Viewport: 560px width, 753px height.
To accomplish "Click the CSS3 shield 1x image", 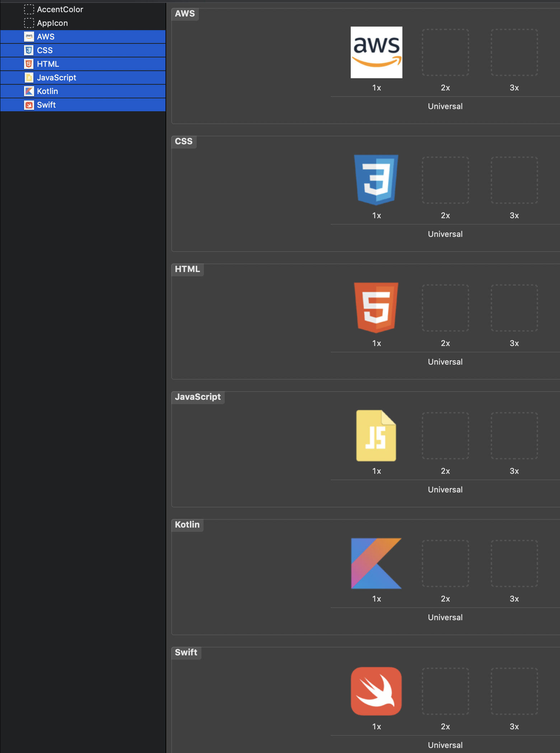I will (376, 180).
